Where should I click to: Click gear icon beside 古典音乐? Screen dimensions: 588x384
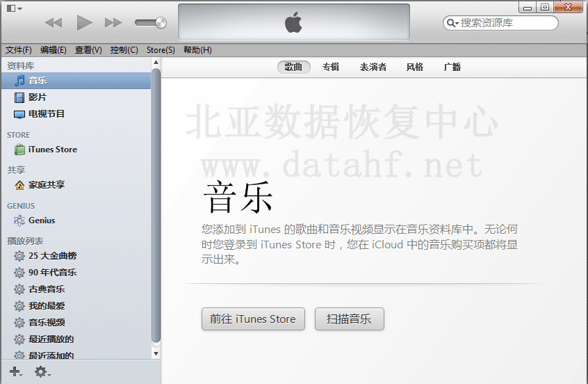pyautogui.click(x=19, y=289)
